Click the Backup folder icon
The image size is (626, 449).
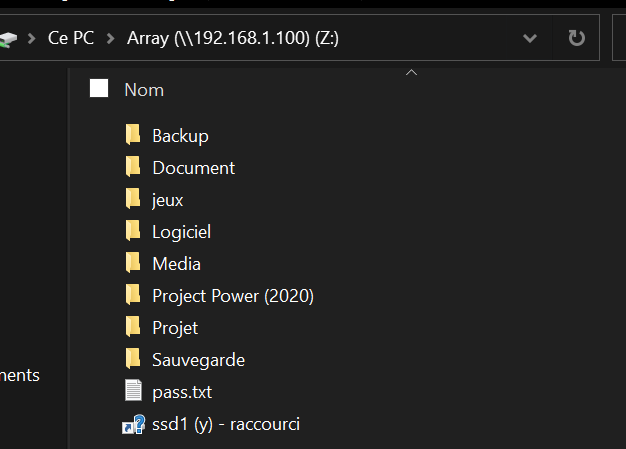click(x=133, y=135)
